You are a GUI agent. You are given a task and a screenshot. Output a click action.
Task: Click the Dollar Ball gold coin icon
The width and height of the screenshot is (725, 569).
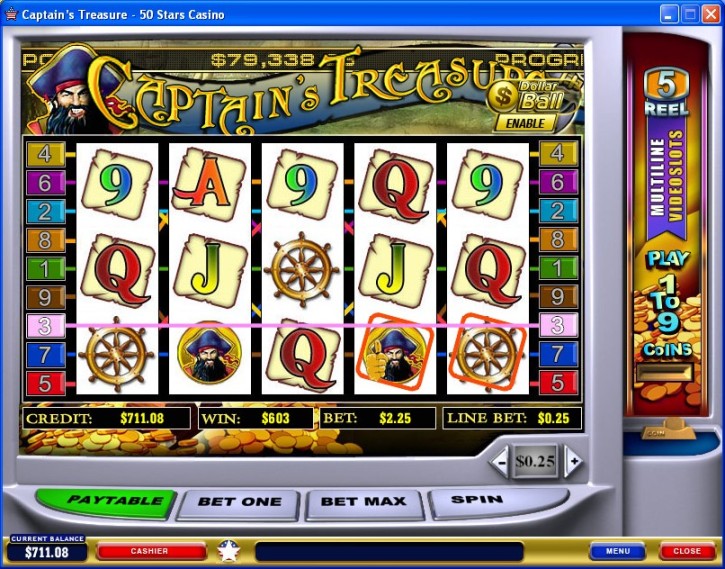point(504,96)
